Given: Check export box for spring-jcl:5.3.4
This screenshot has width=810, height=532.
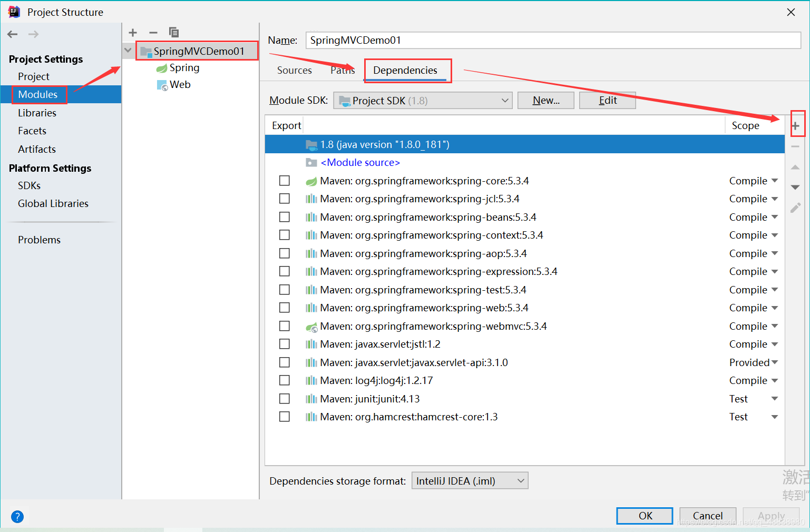Looking at the screenshot, I should [x=285, y=199].
